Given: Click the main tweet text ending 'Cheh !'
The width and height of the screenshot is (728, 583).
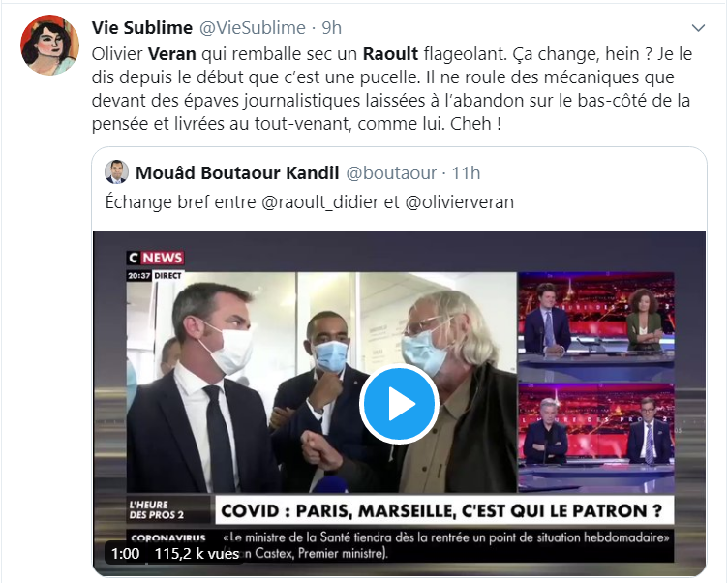Looking at the screenshot, I should point(392,89).
